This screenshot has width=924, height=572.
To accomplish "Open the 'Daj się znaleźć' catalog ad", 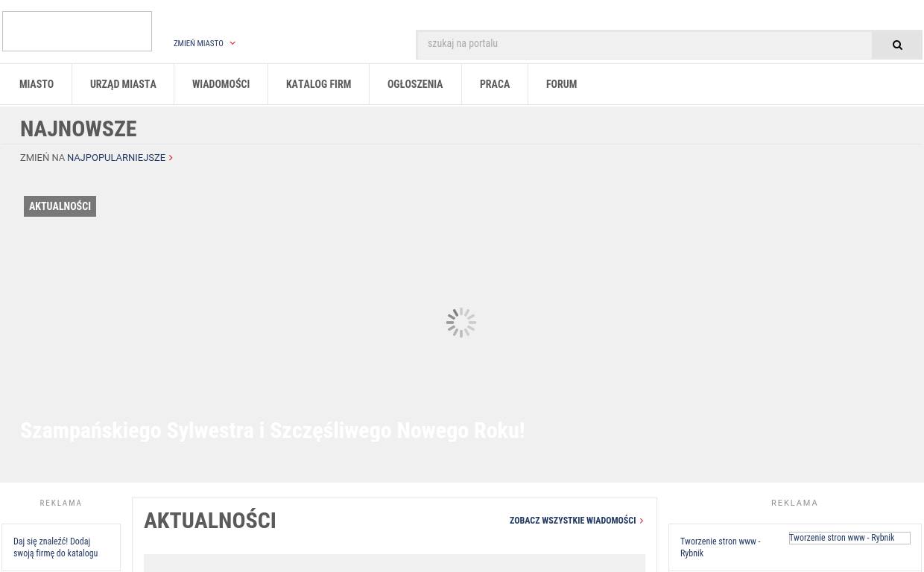I will 56,547.
